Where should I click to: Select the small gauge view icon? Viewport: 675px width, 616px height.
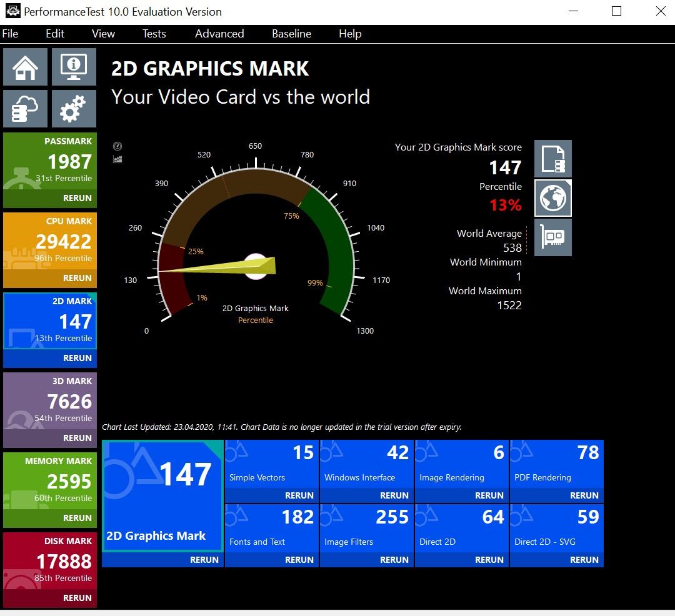click(117, 146)
